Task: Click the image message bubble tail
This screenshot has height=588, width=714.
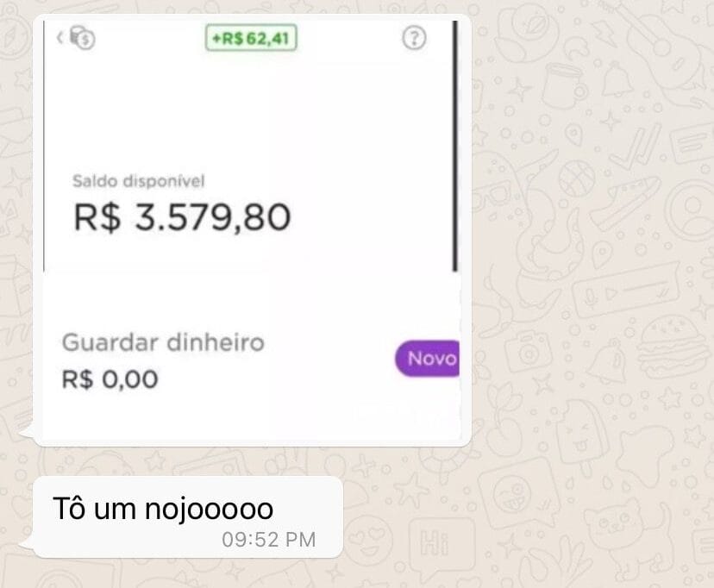Action: [x=27, y=432]
